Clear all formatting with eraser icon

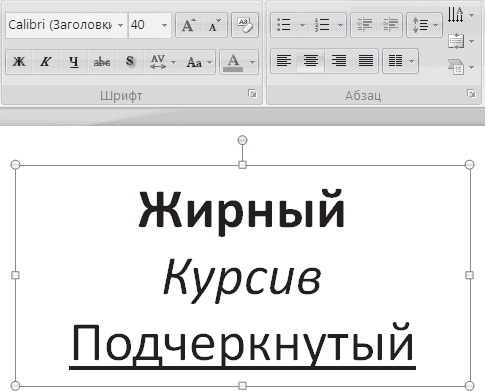pyautogui.click(x=245, y=25)
